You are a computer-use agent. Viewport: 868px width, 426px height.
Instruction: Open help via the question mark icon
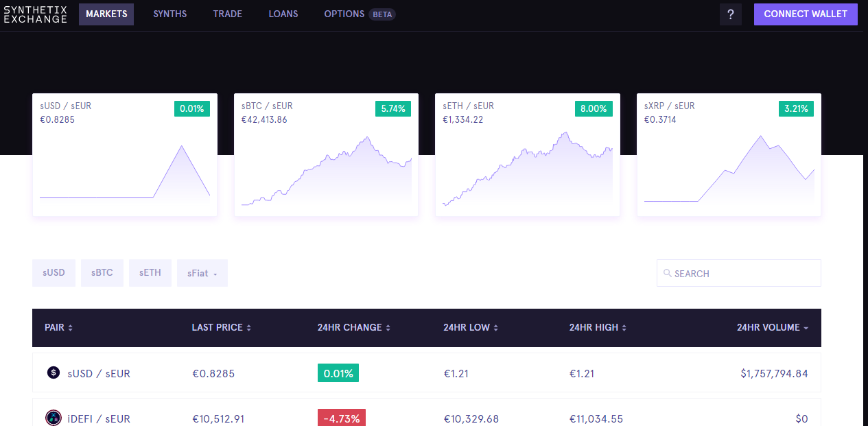[730, 14]
